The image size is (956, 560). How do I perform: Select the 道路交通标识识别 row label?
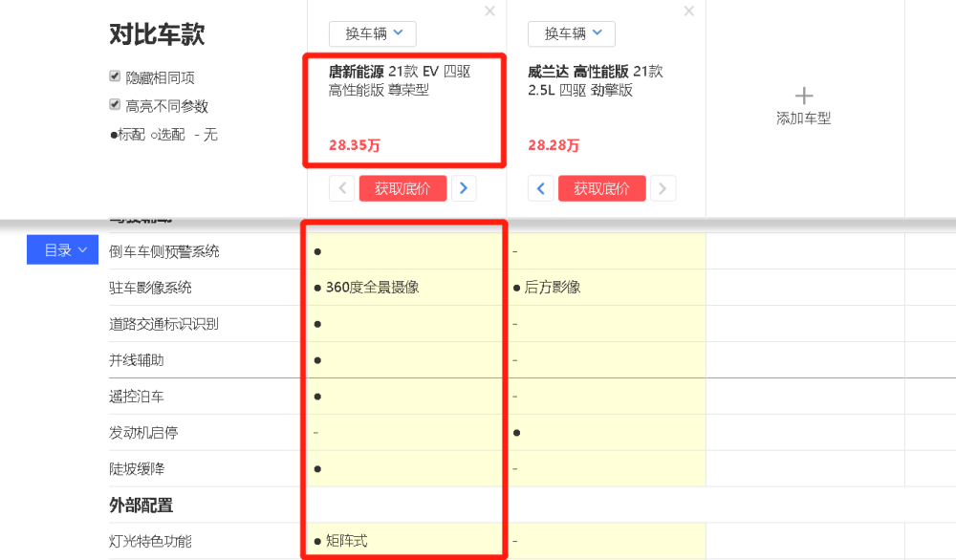pyautogui.click(x=164, y=324)
